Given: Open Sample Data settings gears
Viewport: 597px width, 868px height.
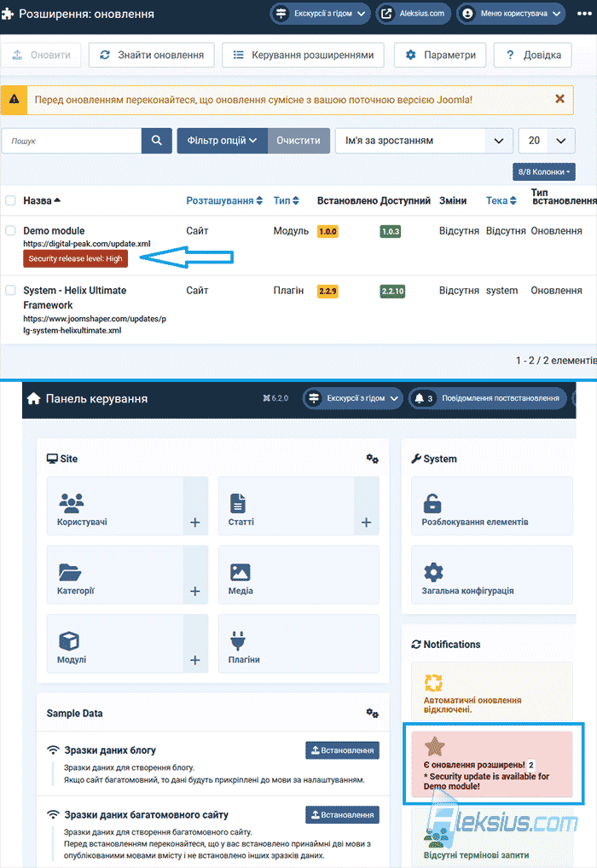Looking at the screenshot, I should [372, 713].
